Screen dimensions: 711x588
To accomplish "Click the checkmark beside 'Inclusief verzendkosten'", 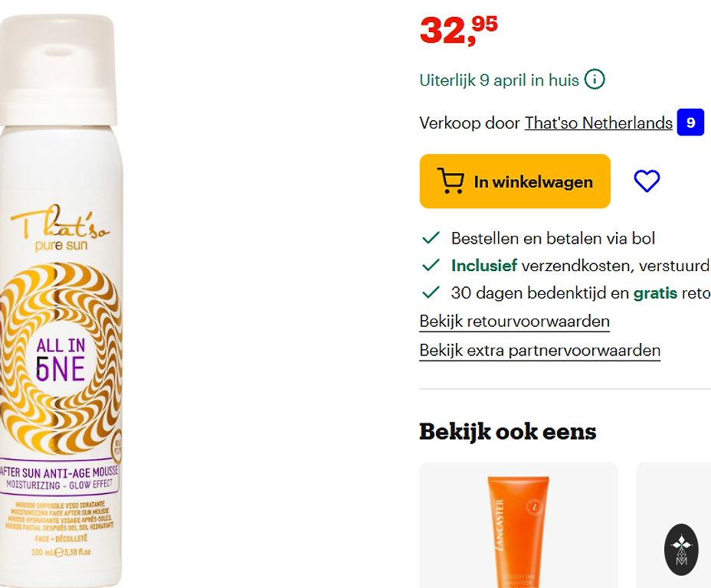I will tap(431, 265).
